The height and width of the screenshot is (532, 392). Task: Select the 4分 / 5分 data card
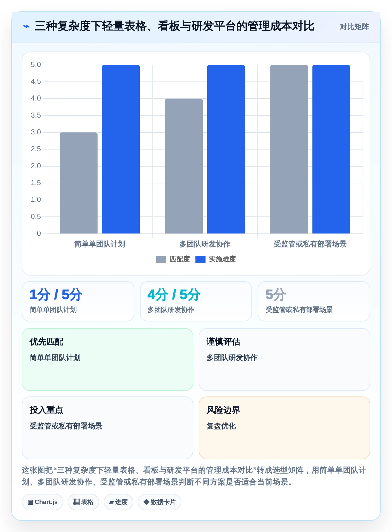click(x=196, y=301)
